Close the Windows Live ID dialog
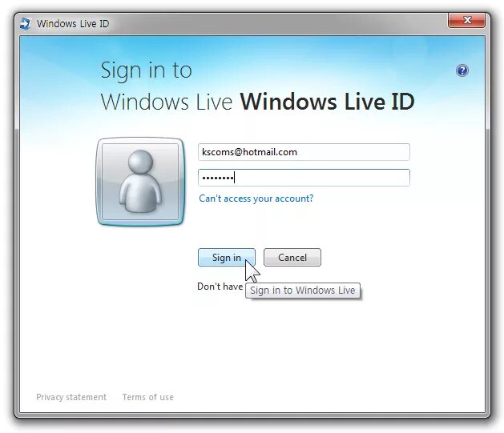Screen dimensions: 504x433 466,21
